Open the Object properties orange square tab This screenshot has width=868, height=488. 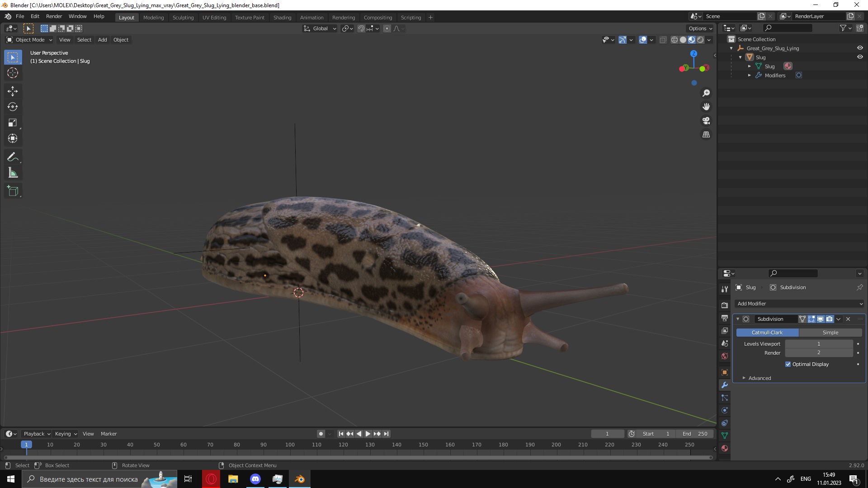(725, 372)
